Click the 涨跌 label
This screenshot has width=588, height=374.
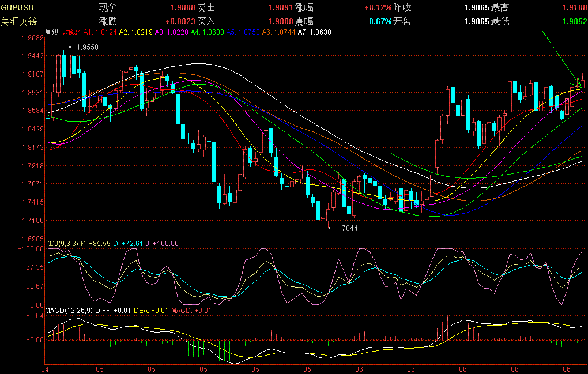click(x=108, y=21)
